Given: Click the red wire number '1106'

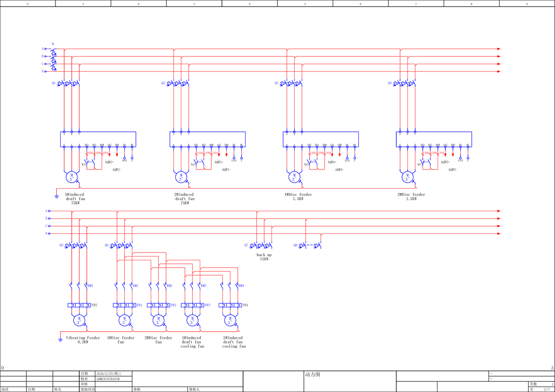Looking at the screenshot, I should pos(199,153).
